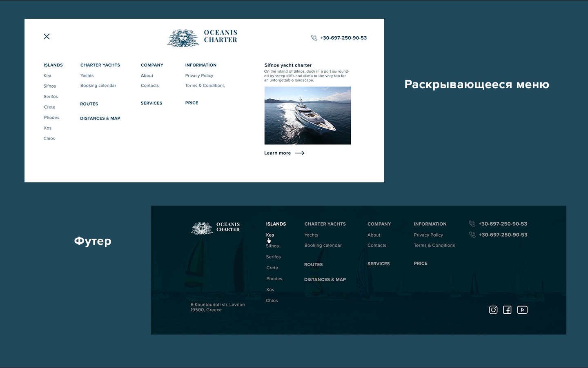The width and height of the screenshot is (588, 368).
Task: Open Yachts link in the footer
Action: click(311, 235)
